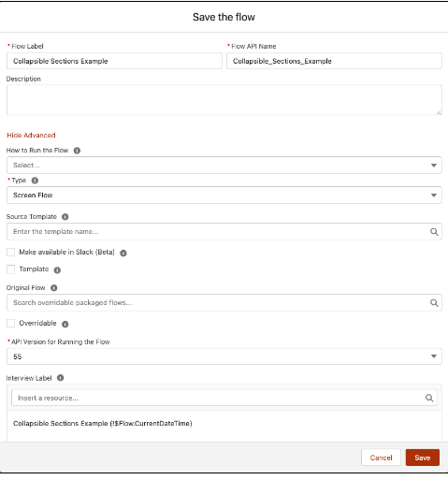
Task: Show help for Interview Label
Action: (61, 378)
